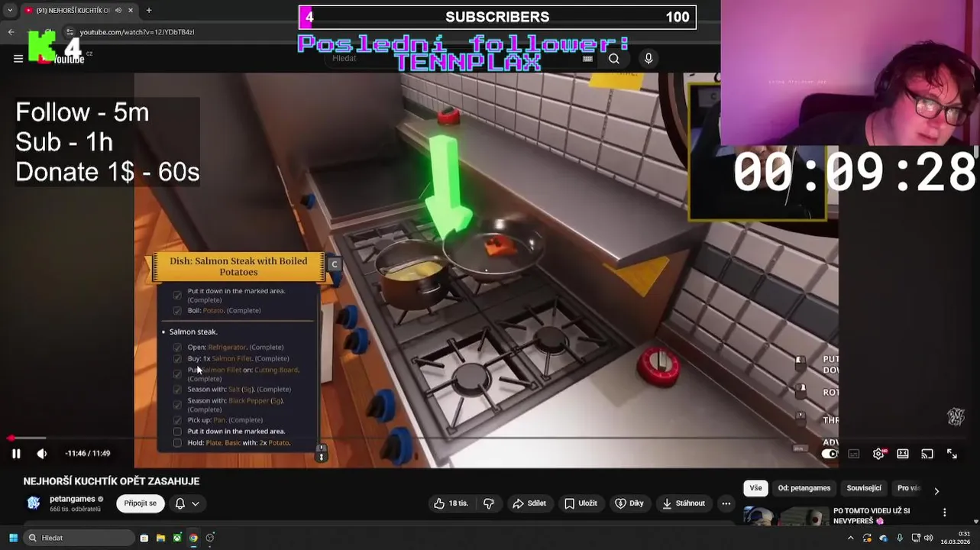Click 'PO TOMTO VIDEU UŽ SI NEVYPEREŠ' title
The height and width of the screenshot is (550, 980).
[871, 516]
